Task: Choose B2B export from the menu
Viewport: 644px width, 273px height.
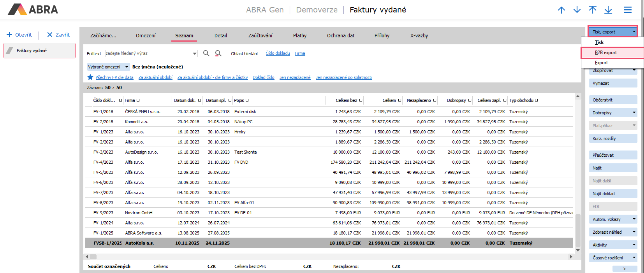Action: coord(606,52)
